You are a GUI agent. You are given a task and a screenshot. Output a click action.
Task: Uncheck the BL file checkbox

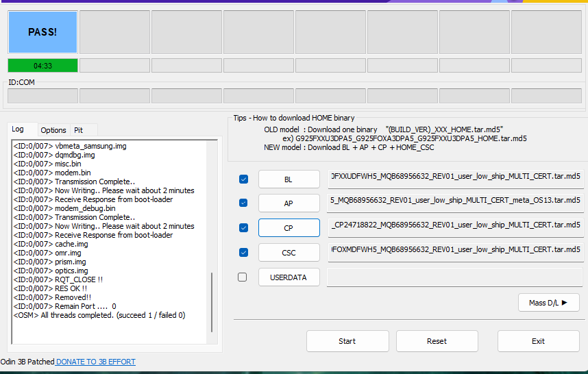[x=243, y=179]
